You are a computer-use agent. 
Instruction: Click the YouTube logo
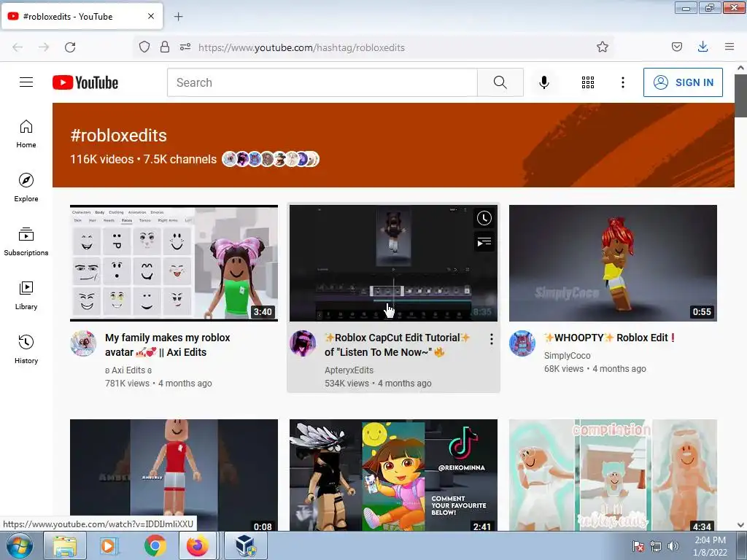click(85, 82)
